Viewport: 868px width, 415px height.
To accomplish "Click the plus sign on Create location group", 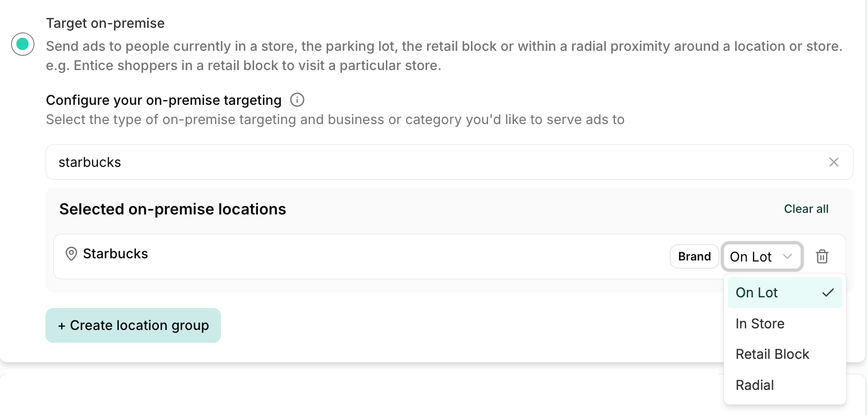I will [62, 326].
